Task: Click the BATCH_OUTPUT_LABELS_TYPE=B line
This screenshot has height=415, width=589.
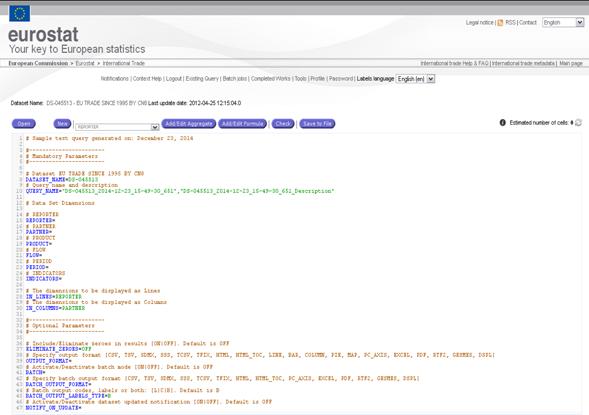Action: 68,396
